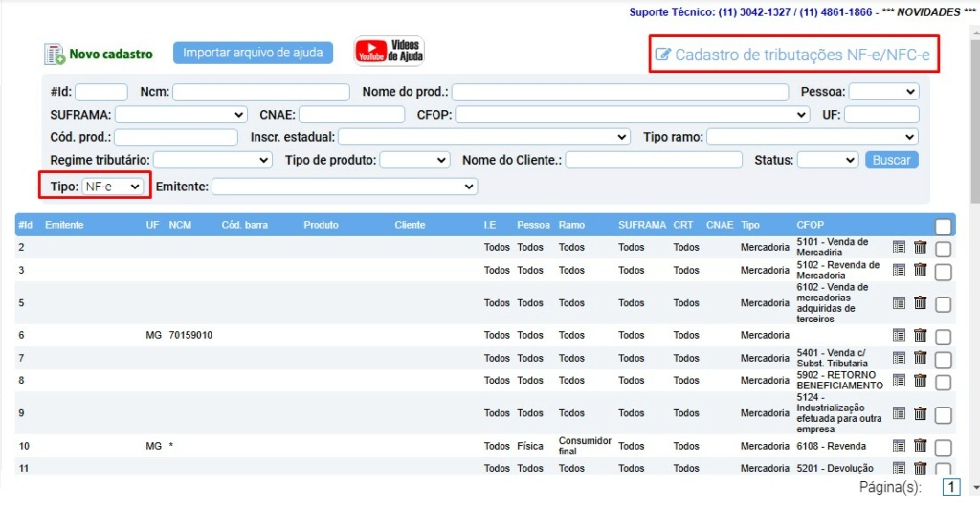Click trash icon for row 7
980x507 pixels.
coord(920,358)
